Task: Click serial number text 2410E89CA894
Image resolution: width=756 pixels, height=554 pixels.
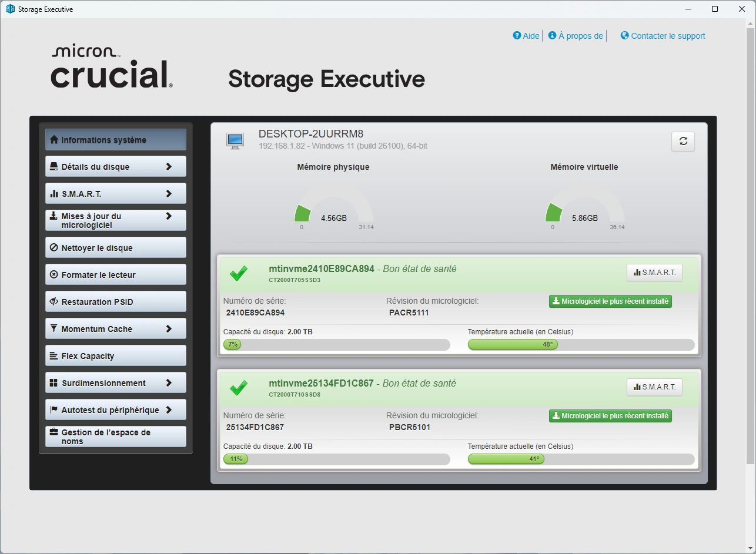Action: [x=255, y=313]
